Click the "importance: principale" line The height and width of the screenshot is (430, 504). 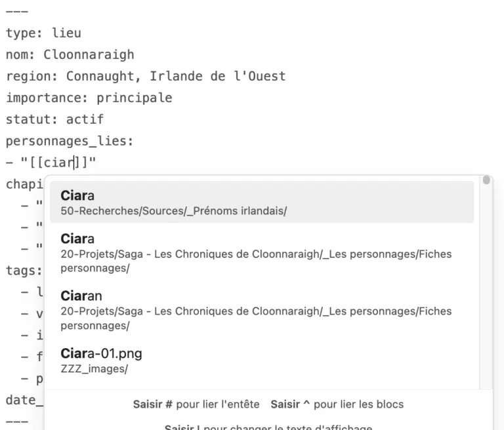pos(89,98)
